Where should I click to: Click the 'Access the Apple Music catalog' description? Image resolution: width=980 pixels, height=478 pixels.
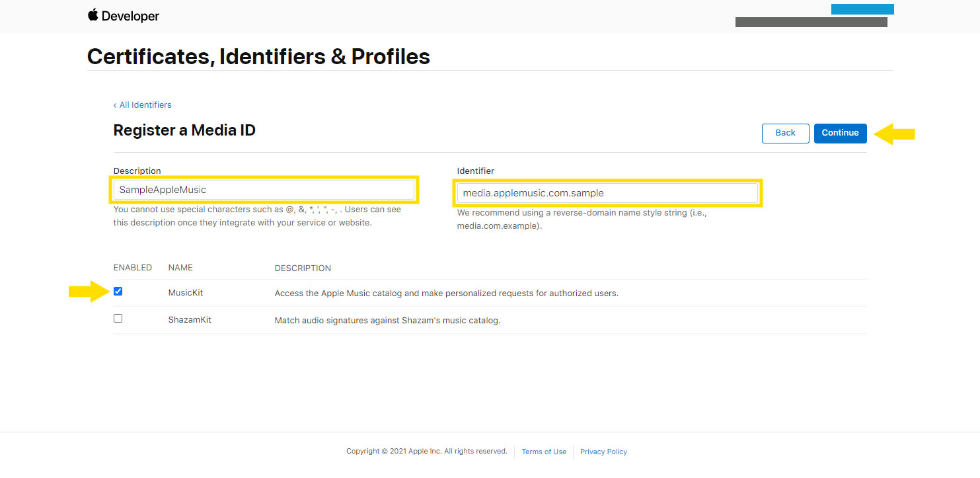pos(446,294)
